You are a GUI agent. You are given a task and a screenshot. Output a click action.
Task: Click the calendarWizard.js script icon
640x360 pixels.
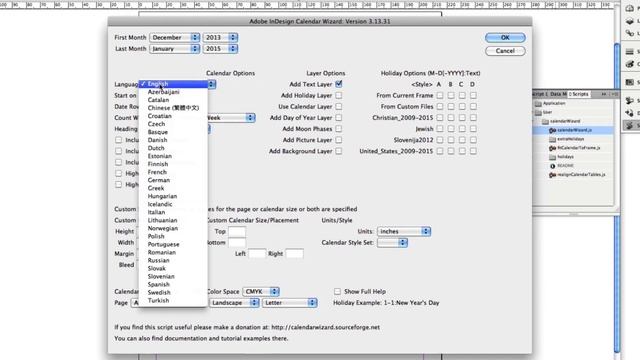[553, 130]
